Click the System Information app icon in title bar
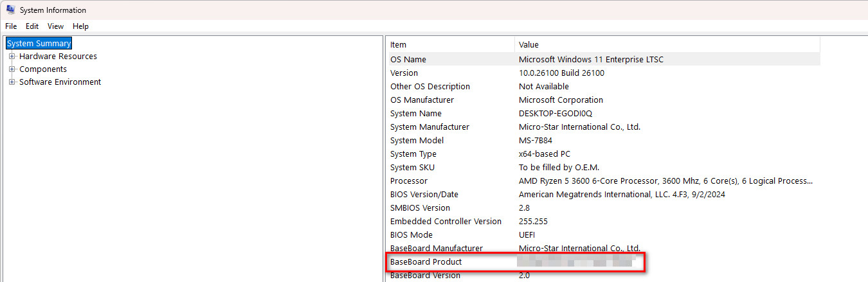 click(x=10, y=10)
